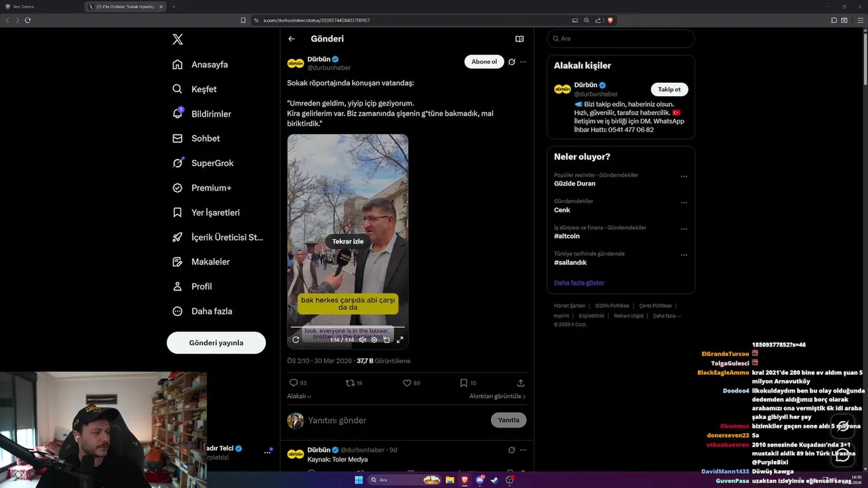Open more options on the main post

click(x=523, y=62)
